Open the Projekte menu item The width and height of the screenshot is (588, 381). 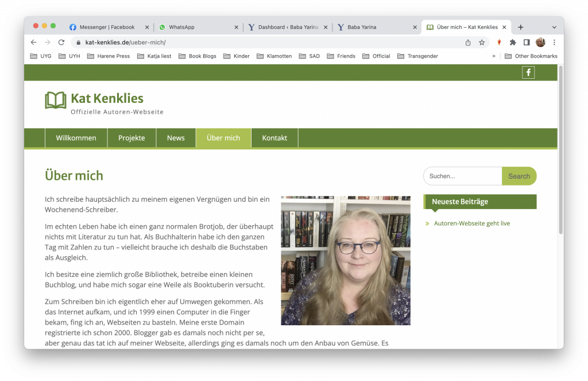click(131, 138)
